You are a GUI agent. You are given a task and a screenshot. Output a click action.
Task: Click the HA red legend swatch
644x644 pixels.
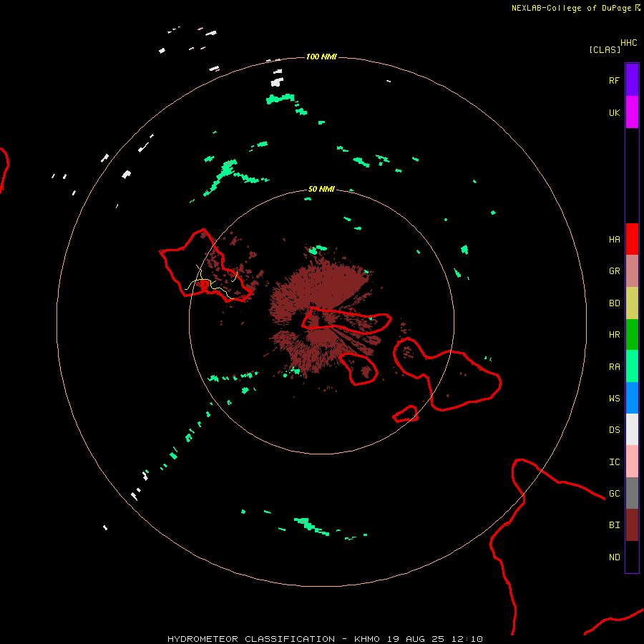(x=632, y=239)
